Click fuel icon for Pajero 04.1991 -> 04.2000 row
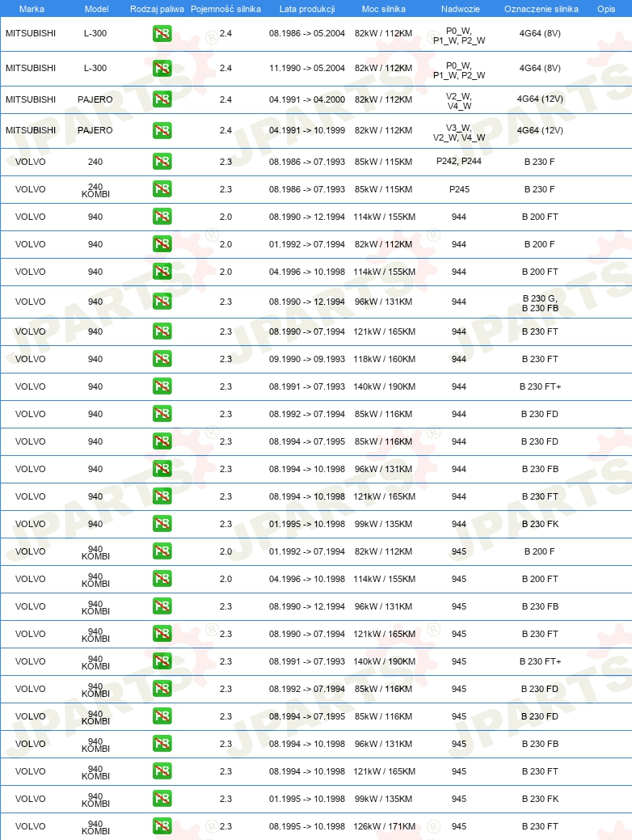The width and height of the screenshot is (632, 840). coord(162,99)
